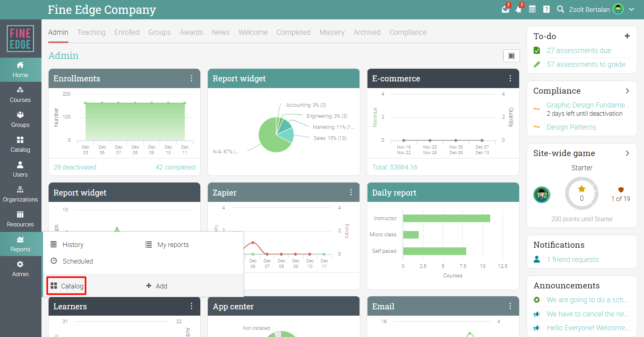Open the 57 assessments to grade link
Viewport: 644px width, 337px height.
[586, 64]
